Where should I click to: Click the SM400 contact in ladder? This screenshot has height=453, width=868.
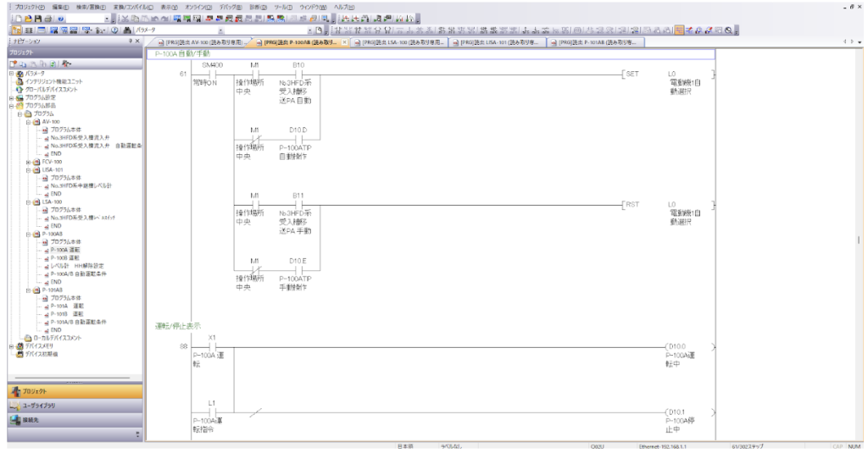(212, 74)
